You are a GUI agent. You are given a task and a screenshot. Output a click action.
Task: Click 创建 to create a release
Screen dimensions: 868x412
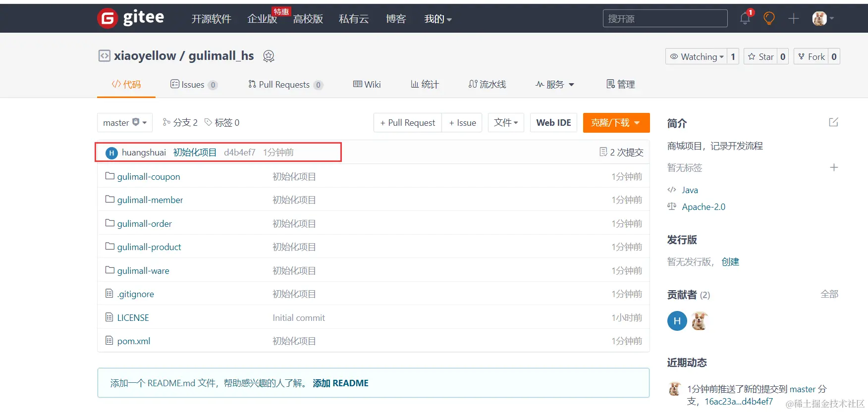click(x=730, y=262)
